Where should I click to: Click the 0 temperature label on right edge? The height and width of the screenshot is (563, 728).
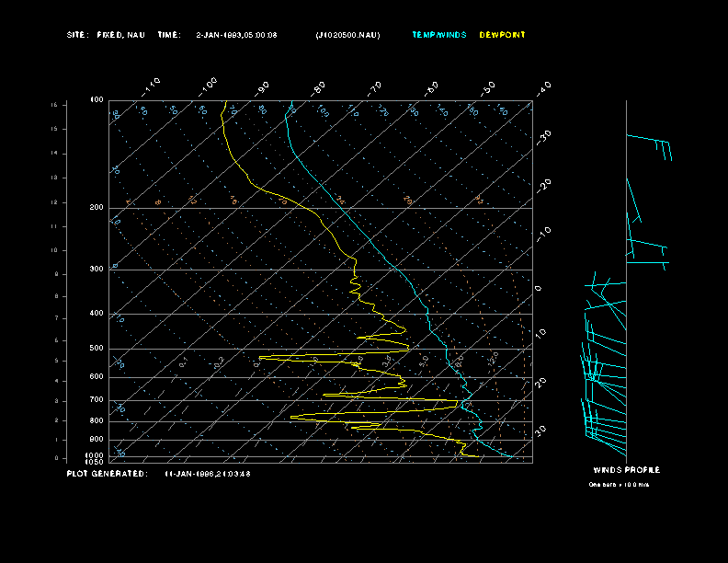(539, 289)
